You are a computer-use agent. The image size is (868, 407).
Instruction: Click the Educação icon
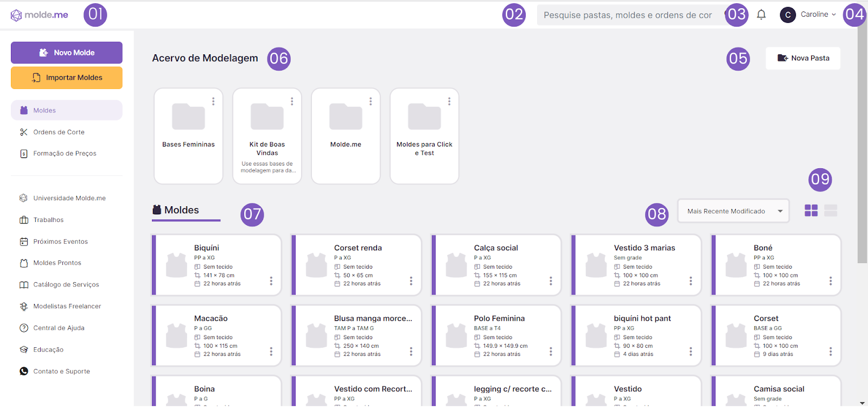click(24, 349)
